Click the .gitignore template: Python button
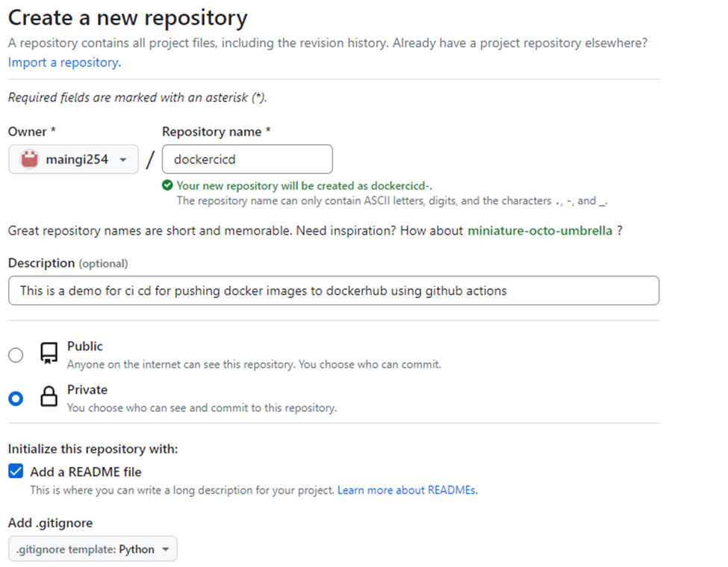The width and height of the screenshot is (728, 567). click(x=92, y=548)
